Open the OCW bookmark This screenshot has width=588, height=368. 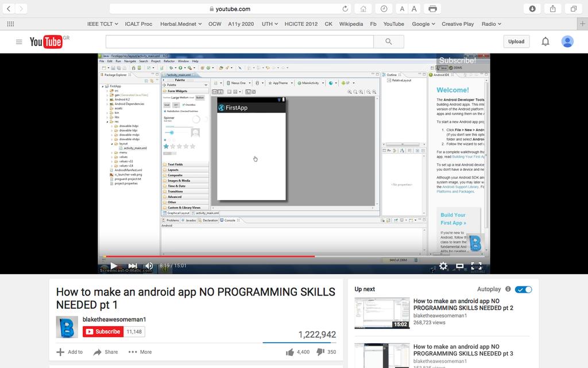point(215,24)
